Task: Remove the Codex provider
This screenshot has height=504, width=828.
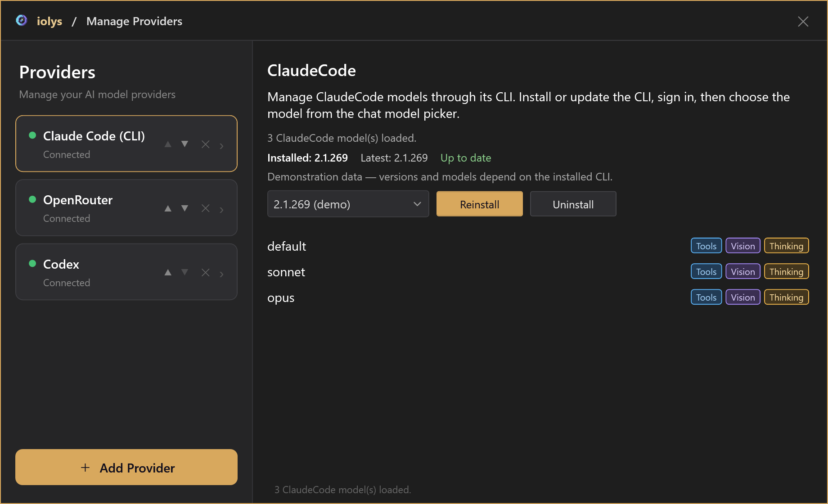Action: click(206, 272)
